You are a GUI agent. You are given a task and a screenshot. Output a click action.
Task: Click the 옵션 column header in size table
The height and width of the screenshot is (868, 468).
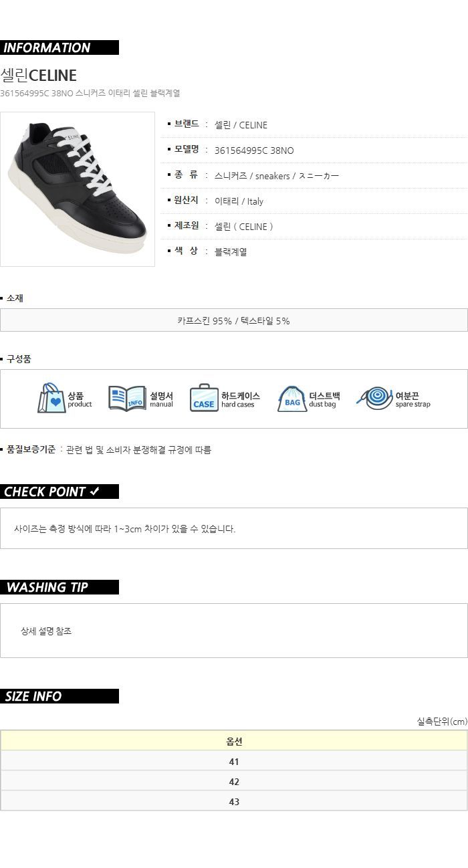(x=234, y=741)
